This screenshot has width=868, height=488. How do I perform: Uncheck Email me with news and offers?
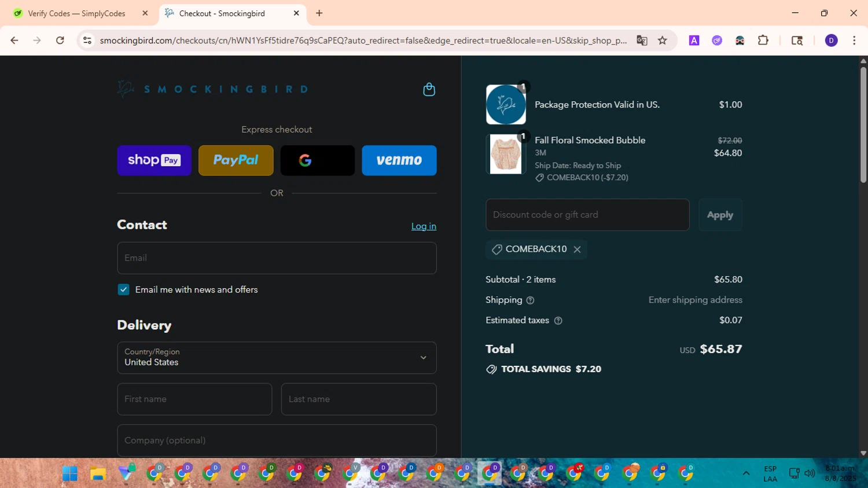pos(123,289)
